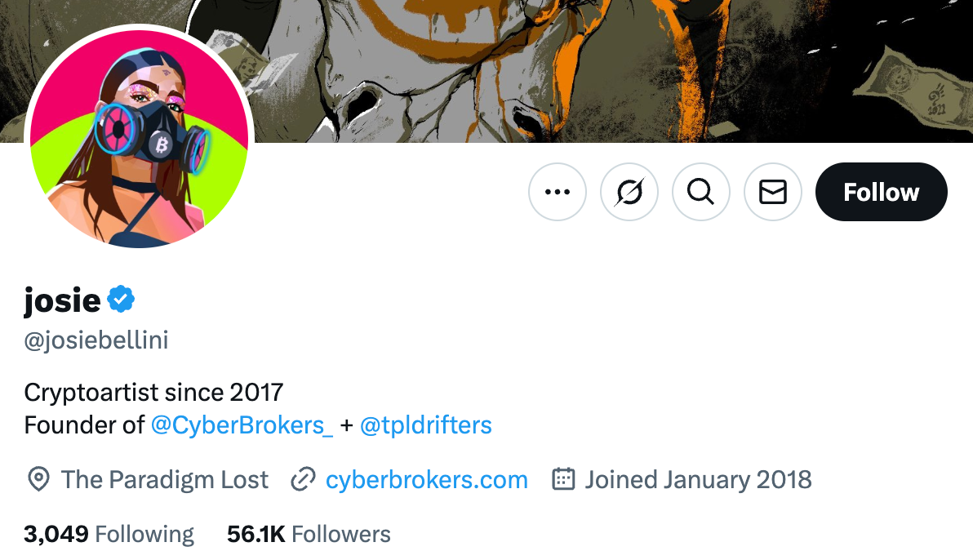Image resolution: width=973 pixels, height=560 pixels.
Task: Open the profile banner header image
Action: point(608,71)
